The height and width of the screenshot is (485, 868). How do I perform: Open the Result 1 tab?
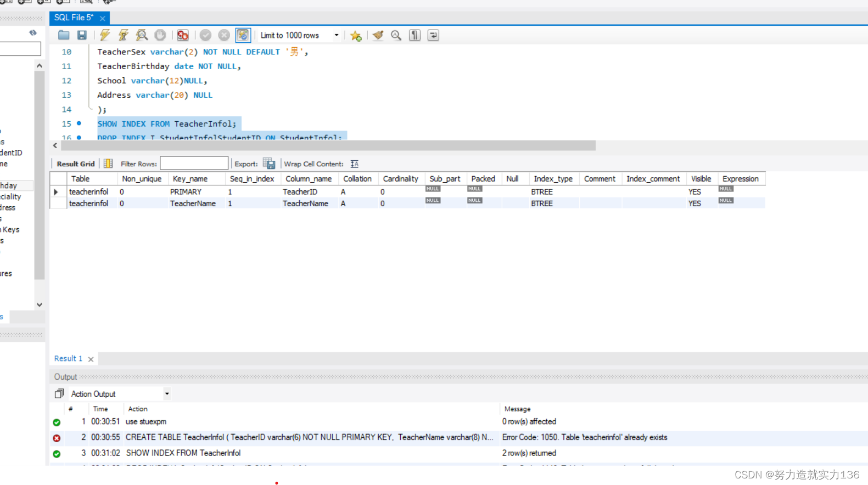click(x=68, y=358)
